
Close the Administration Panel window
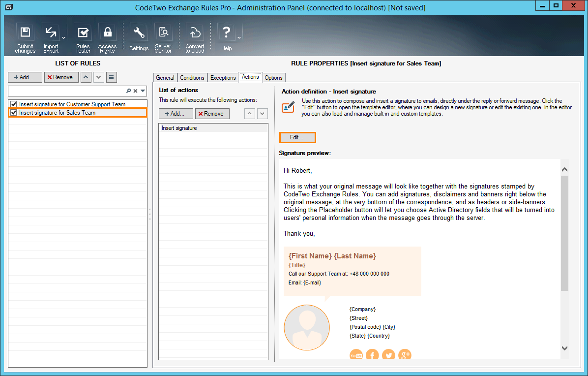574,5
